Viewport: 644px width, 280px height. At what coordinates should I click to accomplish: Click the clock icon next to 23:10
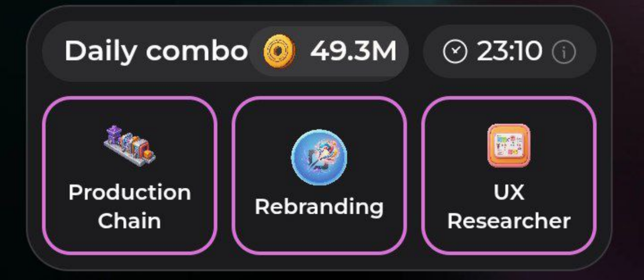(455, 52)
